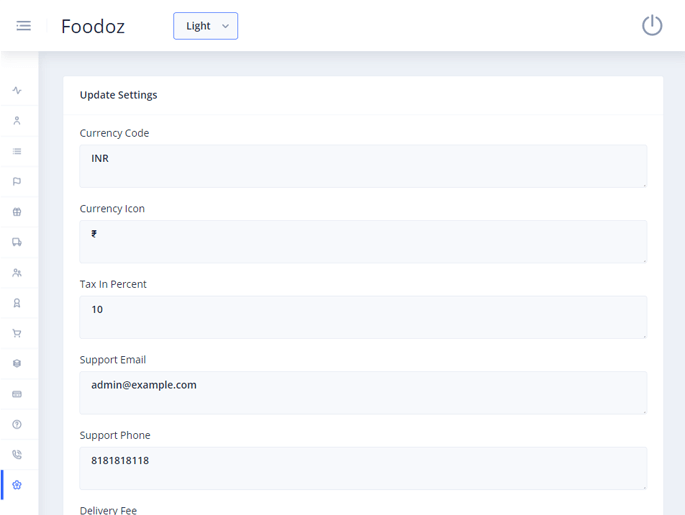Open the list sidebar icon
The width and height of the screenshot is (685, 515).
point(17,151)
